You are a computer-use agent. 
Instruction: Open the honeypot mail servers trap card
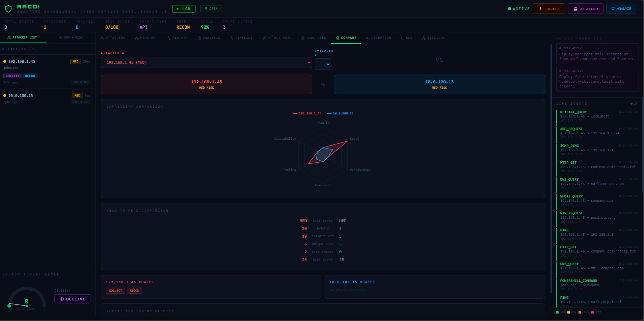(x=597, y=53)
